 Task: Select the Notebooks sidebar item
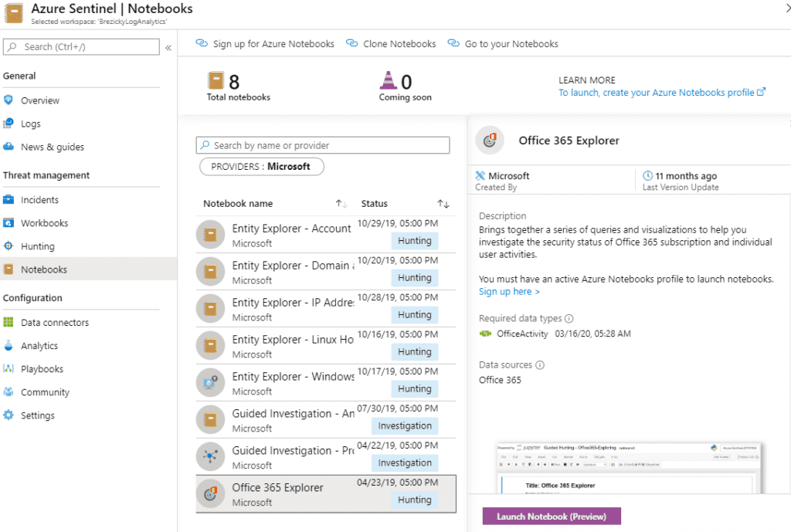pos(88,269)
